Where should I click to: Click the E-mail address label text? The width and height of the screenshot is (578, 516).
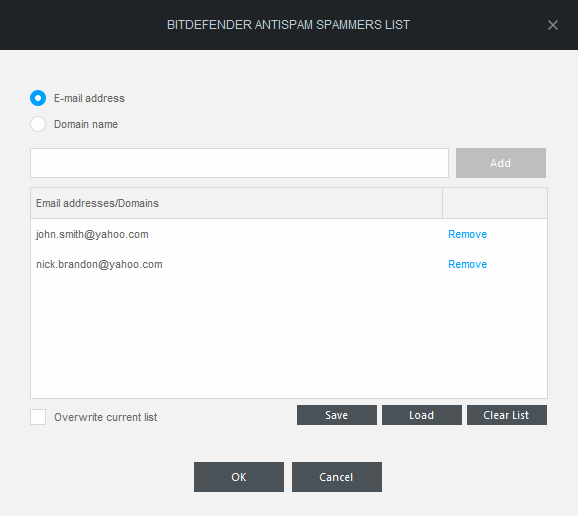pos(89,98)
